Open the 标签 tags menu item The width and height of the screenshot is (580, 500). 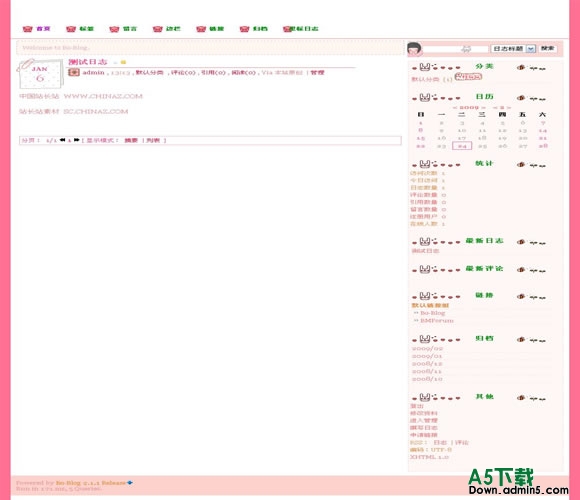point(87,29)
